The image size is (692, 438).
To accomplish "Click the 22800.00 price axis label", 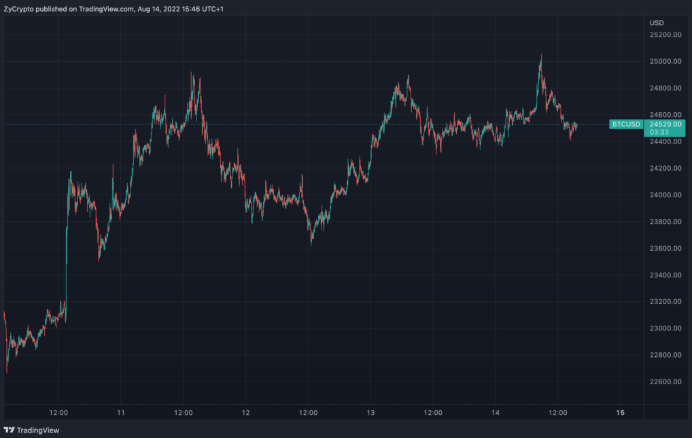I will click(x=666, y=355).
